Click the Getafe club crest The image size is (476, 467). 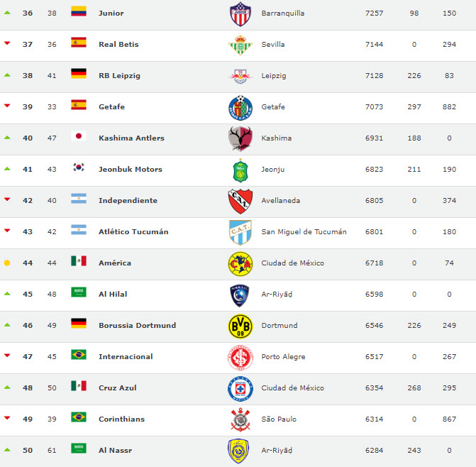[240, 107]
